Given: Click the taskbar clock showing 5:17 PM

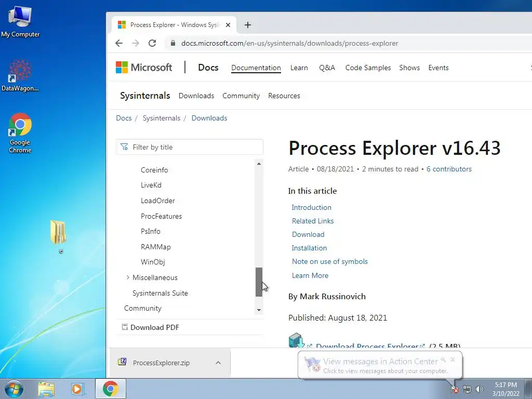Looking at the screenshot, I should [x=506, y=389].
